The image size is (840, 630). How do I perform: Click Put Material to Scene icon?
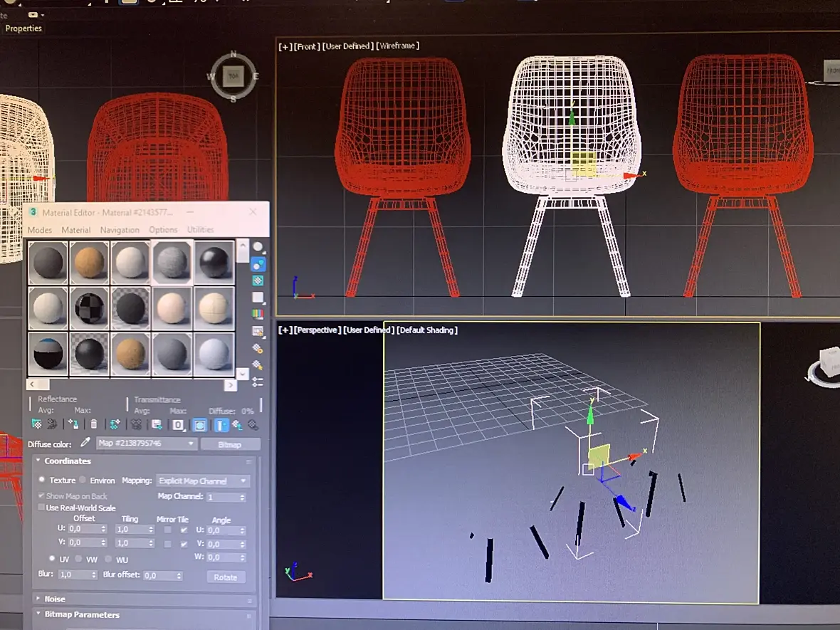(52, 424)
